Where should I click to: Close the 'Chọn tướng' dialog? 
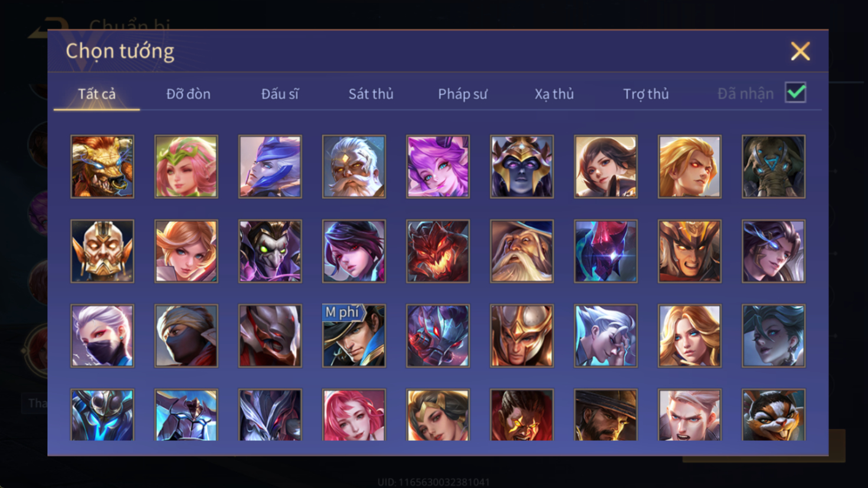[x=800, y=51]
